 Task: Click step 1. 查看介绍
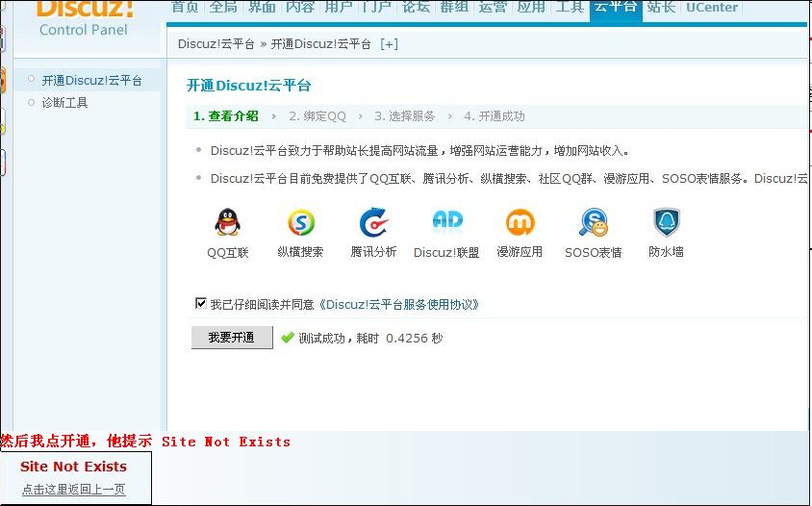pos(226,116)
